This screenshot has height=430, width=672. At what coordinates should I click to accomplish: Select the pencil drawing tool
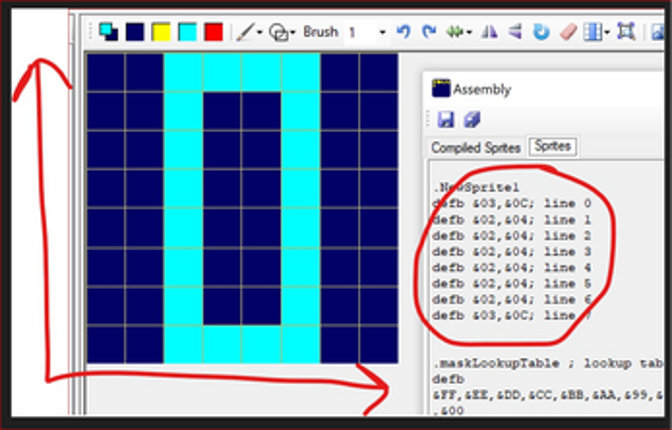(245, 32)
